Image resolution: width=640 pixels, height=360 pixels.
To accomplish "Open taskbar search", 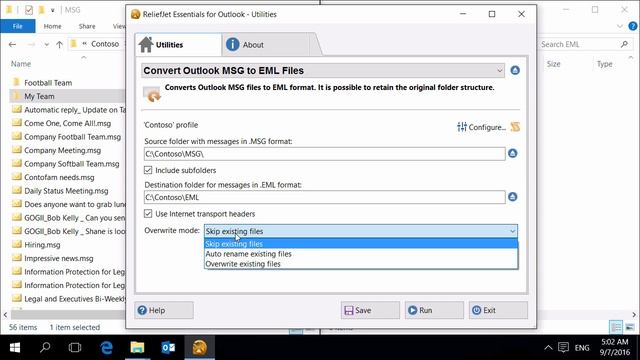I will pos(45,347).
